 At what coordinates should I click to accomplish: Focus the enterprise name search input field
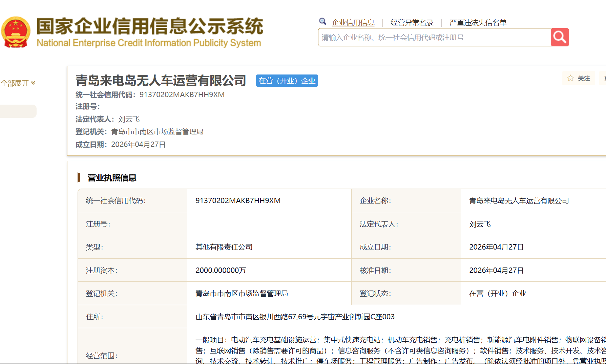(x=434, y=37)
